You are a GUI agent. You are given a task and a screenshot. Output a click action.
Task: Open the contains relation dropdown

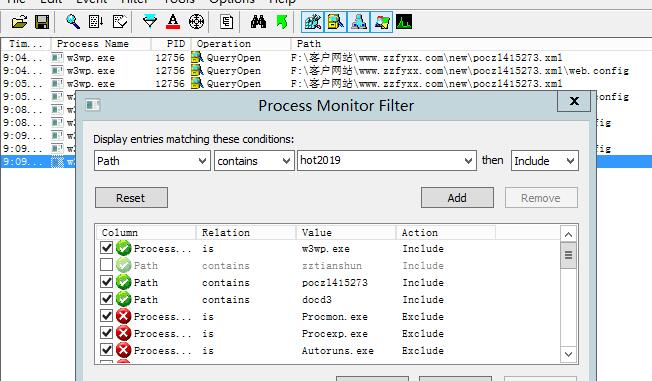pyautogui.click(x=254, y=161)
